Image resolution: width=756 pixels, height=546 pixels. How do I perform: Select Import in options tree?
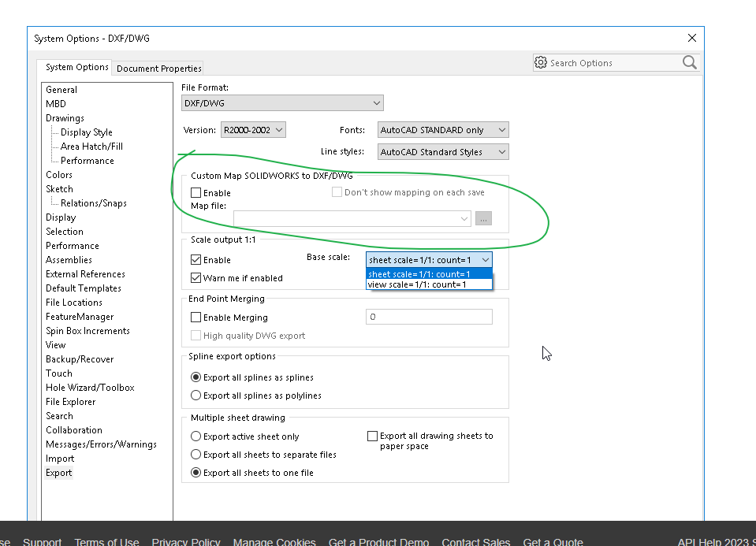[60, 459]
